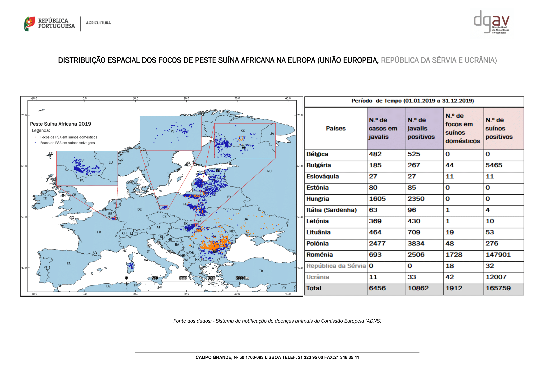The height and width of the screenshot is (392, 555).
Task: Click the grey title part 'REPÚBLICA DA SÉRVIA E UCRÂNIA'
Action: coord(439,60)
